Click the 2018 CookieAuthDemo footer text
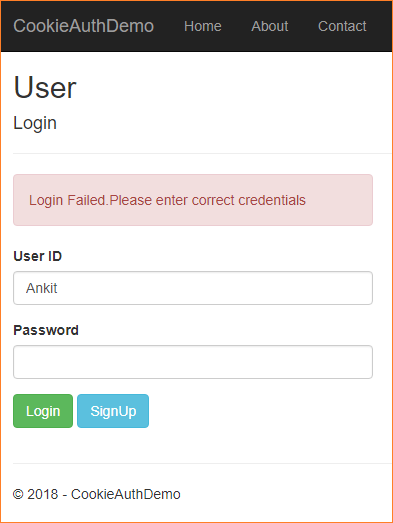The width and height of the screenshot is (393, 523). (96, 494)
